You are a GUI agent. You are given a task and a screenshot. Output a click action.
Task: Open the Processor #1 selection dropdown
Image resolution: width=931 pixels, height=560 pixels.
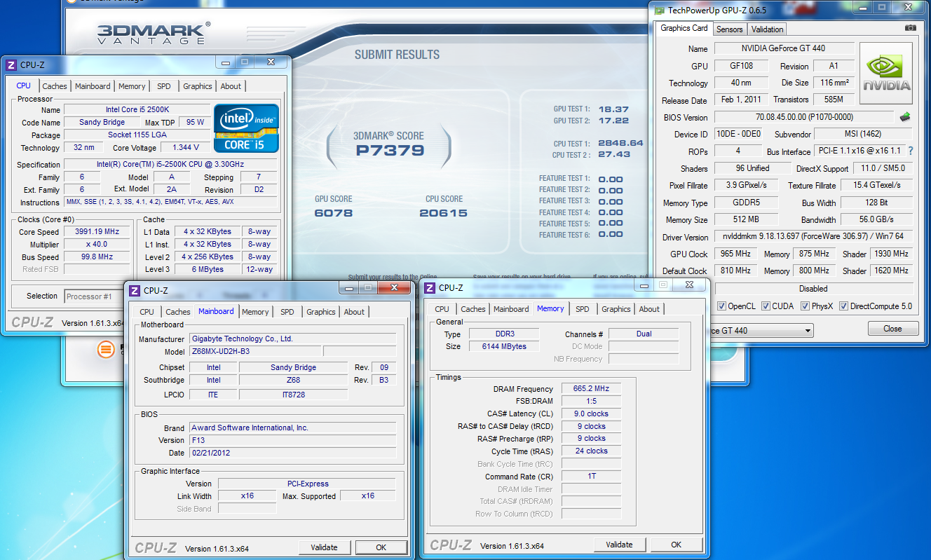click(95, 296)
